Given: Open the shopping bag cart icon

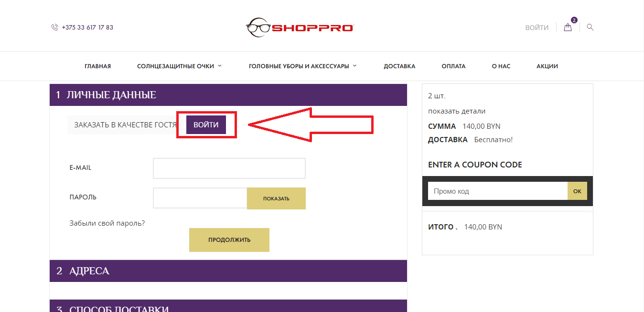Looking at the screenshot, I should pos(568,28).
